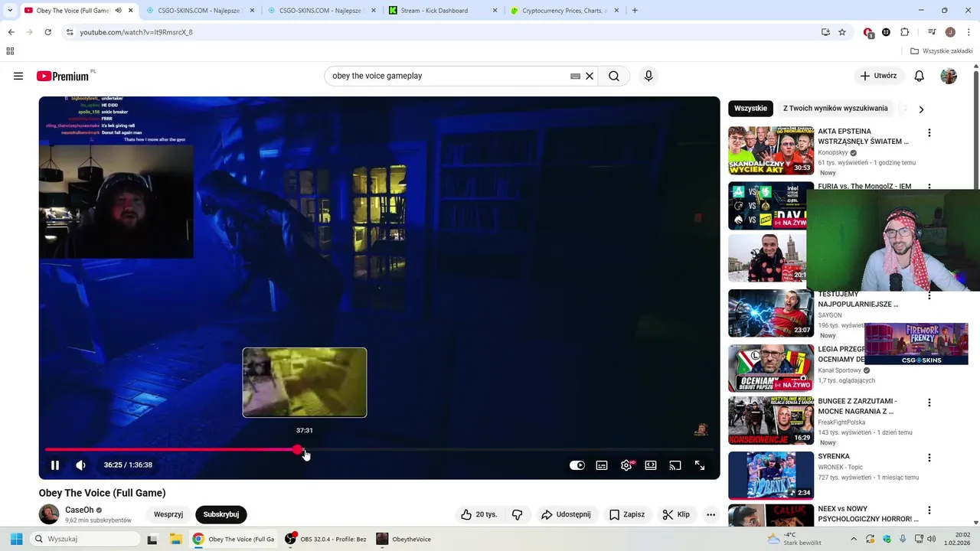Open YouTube account avatar menu

click(x=949, y=76)
